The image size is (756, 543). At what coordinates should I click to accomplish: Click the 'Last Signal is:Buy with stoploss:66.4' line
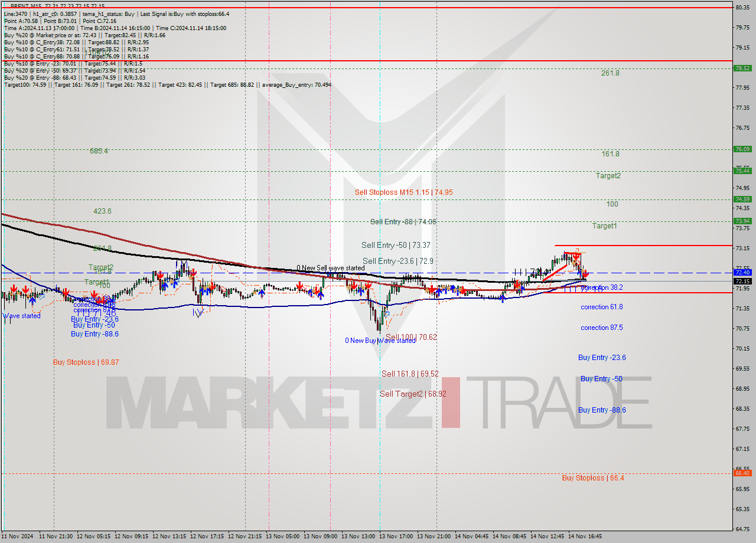click(x=184, y=14)
